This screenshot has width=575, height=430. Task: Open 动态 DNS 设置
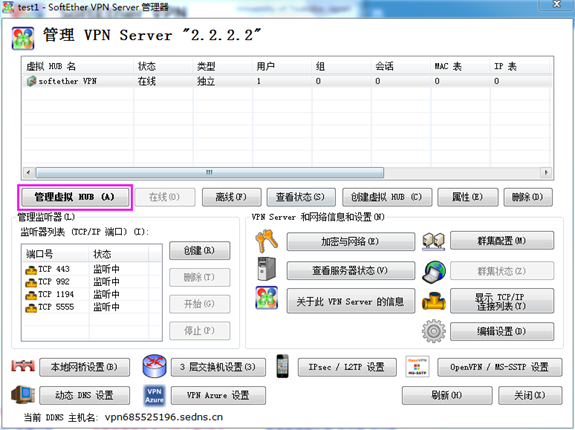(84, 395)
